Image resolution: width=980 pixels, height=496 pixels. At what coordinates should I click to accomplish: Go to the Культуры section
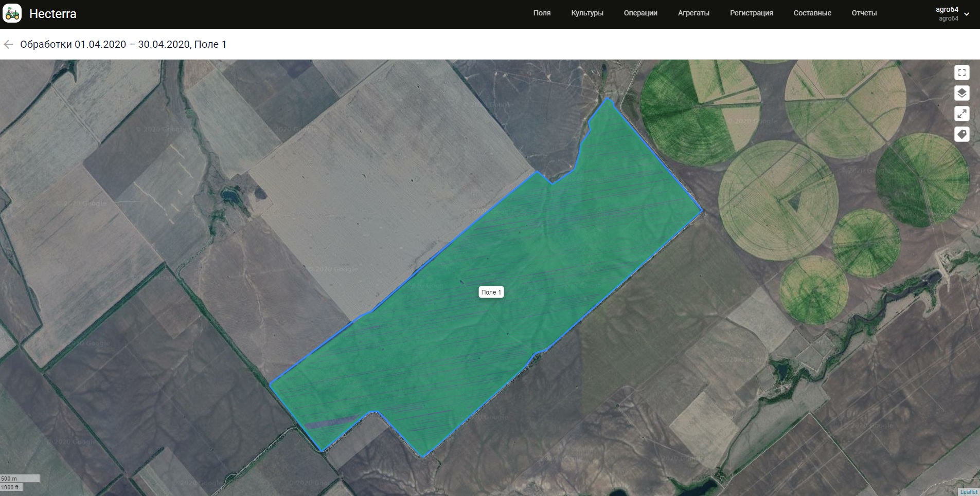pos(587,13)
